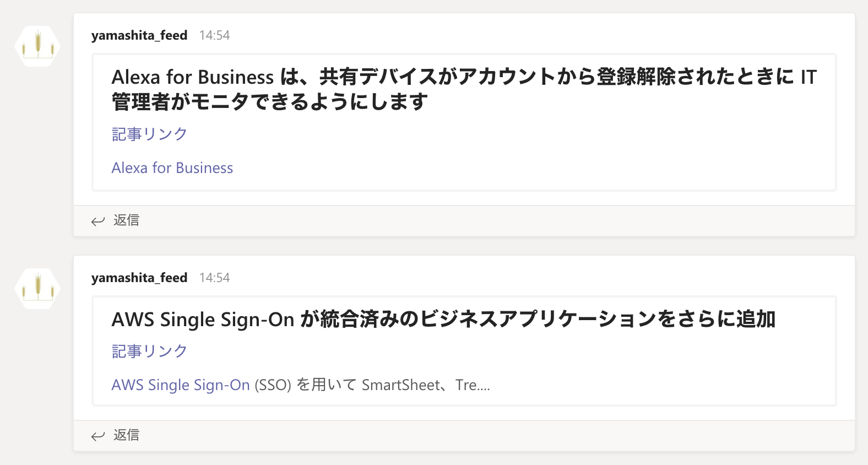The image size is (868, 465).
Task: Click the 14:54 timestamp on the AWS SSO post
Action: pyautogui.click(x=214, y=278)
